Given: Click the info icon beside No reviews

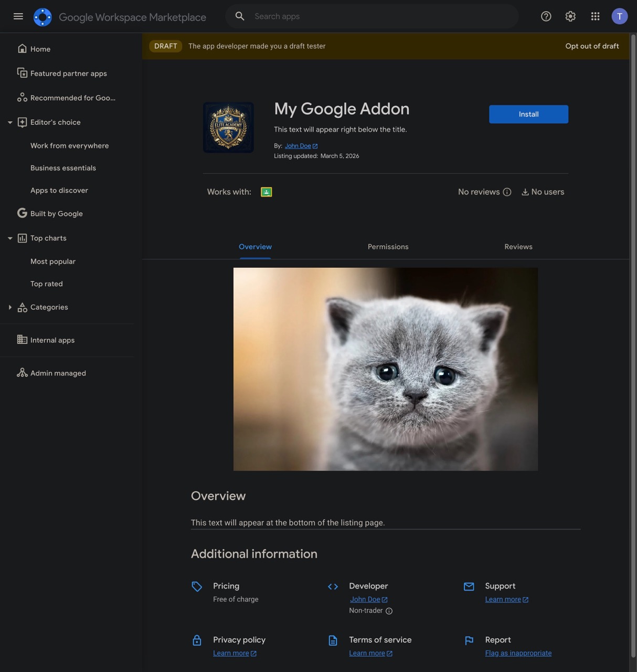Looking at the screenshot, I should [507, 192].
